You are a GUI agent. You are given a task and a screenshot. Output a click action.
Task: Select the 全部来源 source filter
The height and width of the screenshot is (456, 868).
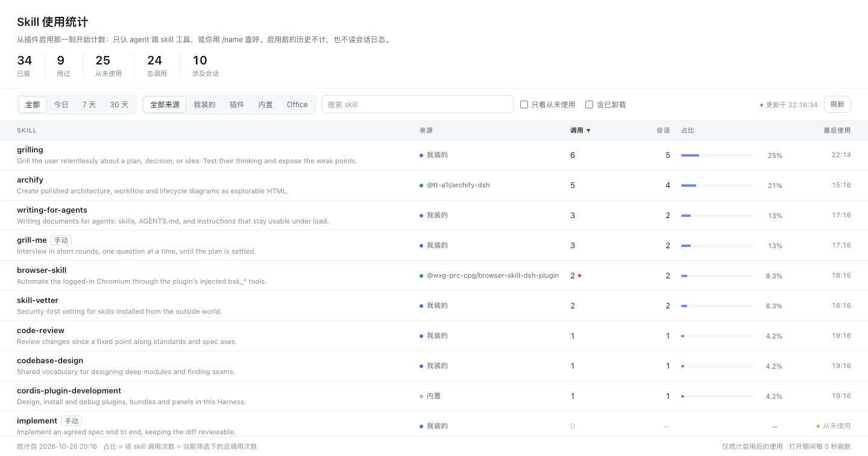(165, 104)
